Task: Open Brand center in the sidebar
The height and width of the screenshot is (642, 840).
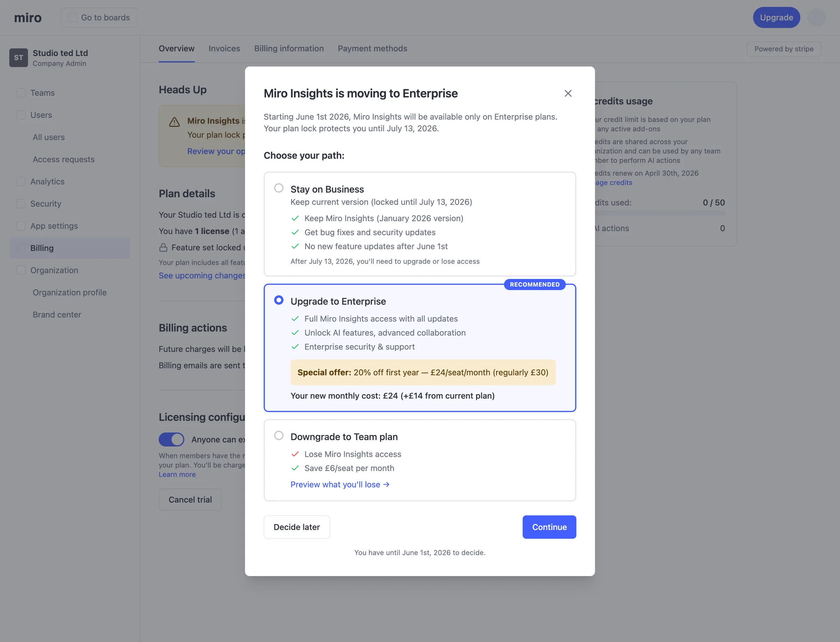Action: tap(70, 315)
